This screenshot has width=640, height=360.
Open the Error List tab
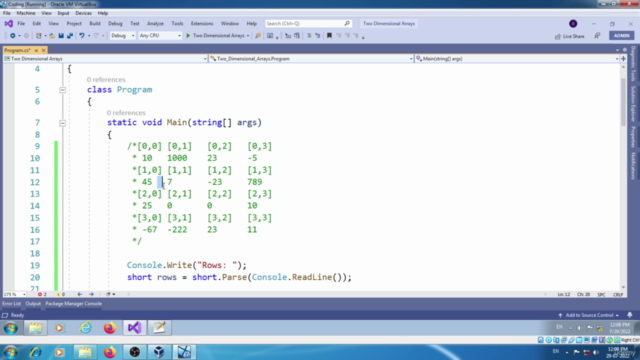tap(11, 304)
